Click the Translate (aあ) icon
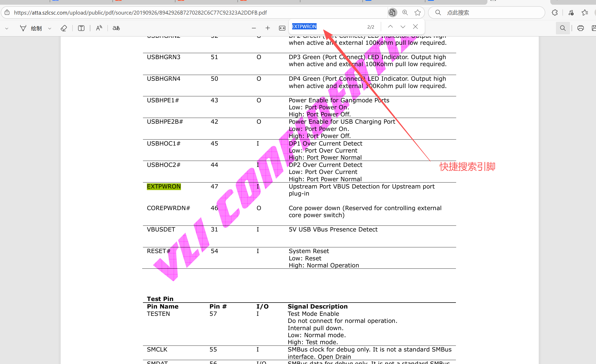The image size is (596, 364). pos(116,28)
